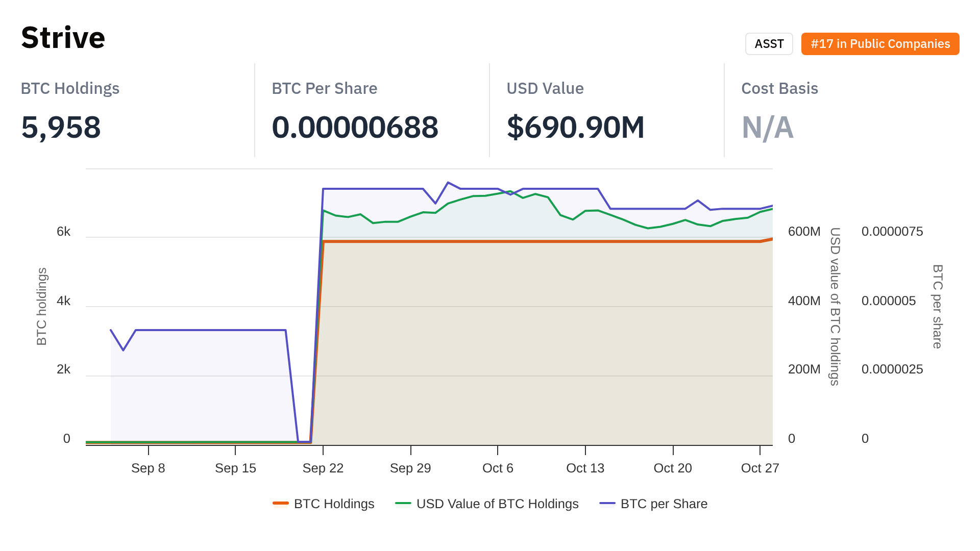
Task: Click the orange BTC Holdings legend swatch
Action: click(x=281, y=504)
